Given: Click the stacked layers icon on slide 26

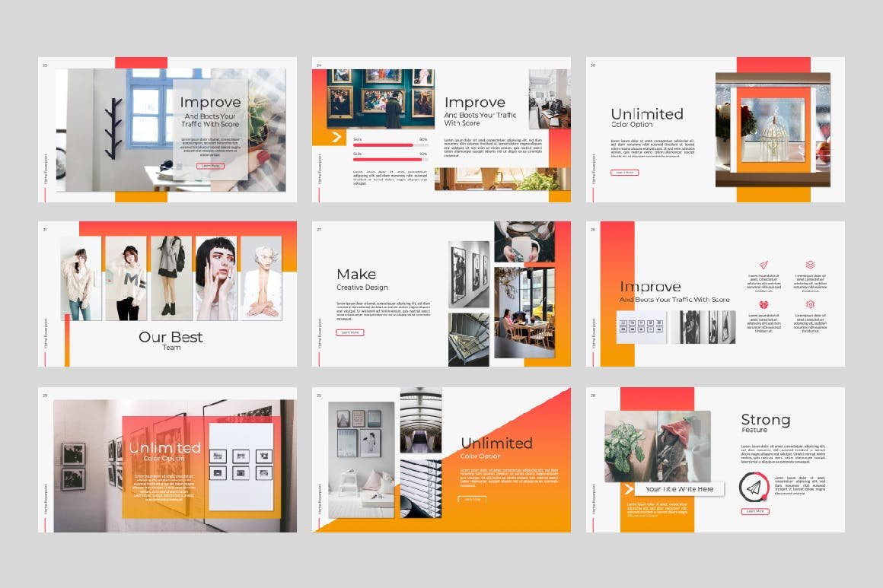Looking at the screenshot, I should (x=810, y=265).
